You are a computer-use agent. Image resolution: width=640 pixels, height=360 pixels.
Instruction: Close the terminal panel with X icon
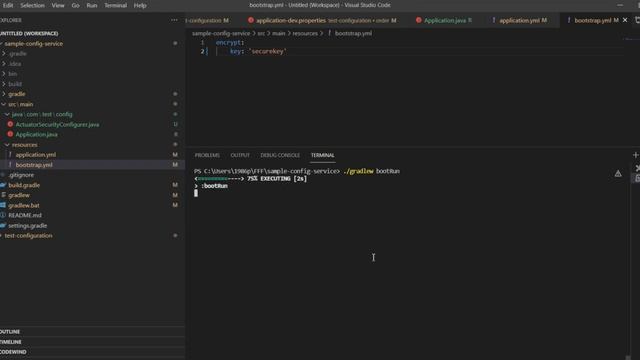[638, 168]
